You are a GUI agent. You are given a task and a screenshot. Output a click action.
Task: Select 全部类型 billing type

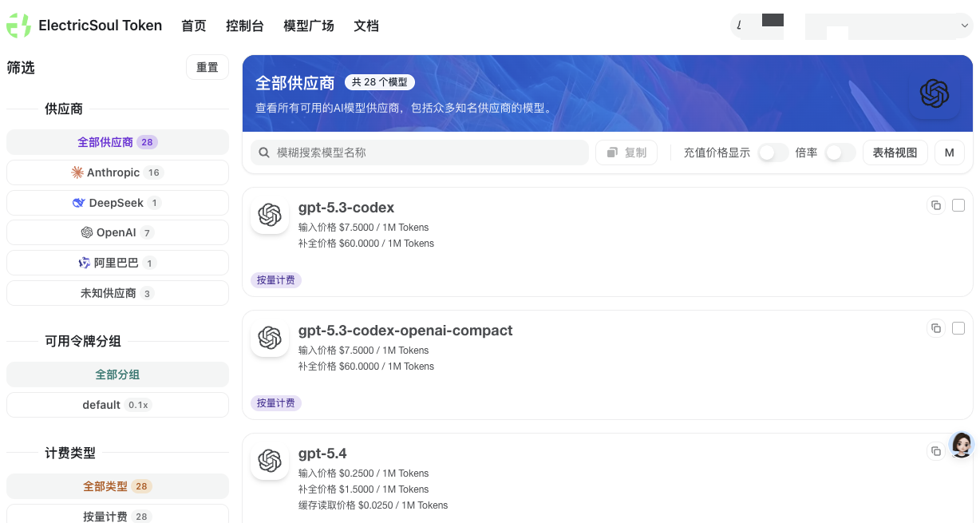[x=117, y=486]
